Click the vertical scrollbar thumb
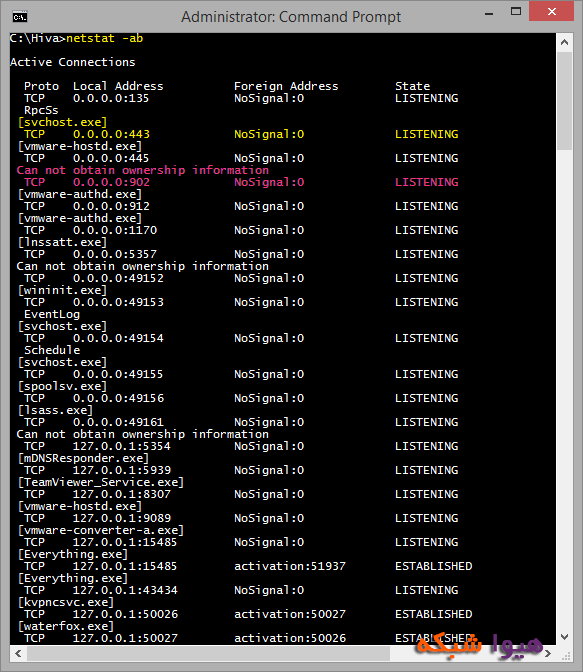 coord(565,101)
